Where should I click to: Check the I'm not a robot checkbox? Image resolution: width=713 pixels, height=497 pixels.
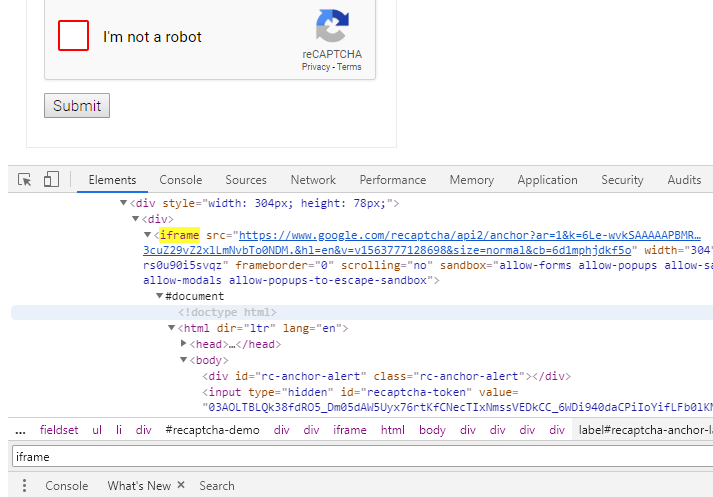[x=74, y=36]
